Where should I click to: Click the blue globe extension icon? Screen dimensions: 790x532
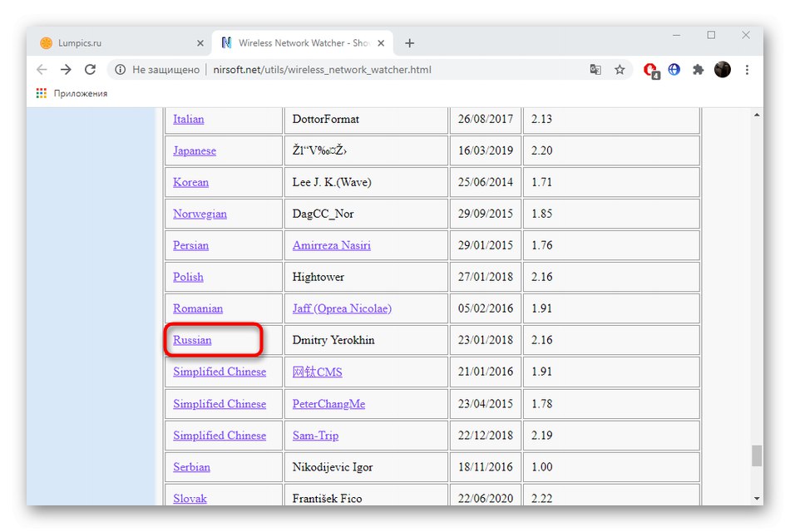tap(674, 70)
